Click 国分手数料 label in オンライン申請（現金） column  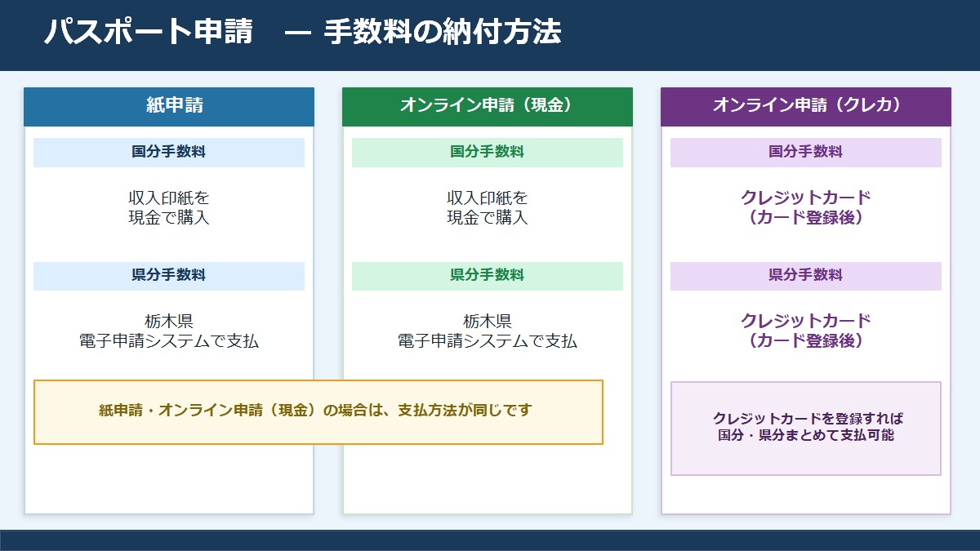[487, 152]
